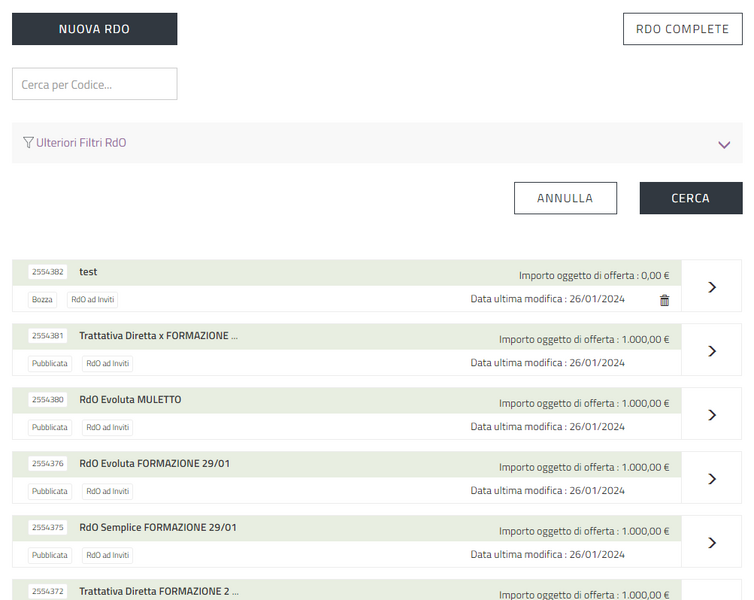Viewport: 754px width, 600px height.
Task: Select the Bozza status tag
Action: point(43,300)
